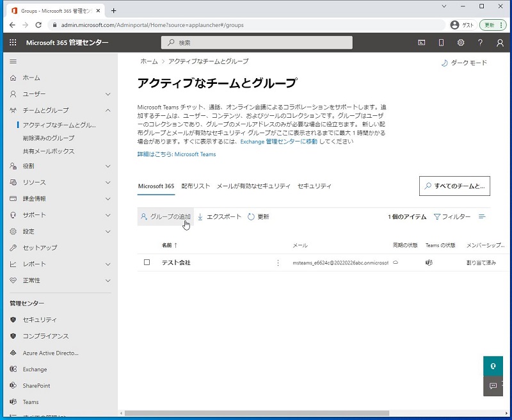512x420 pixels.
Task: Sort by 名前 column header
Action: pos(170,245)
